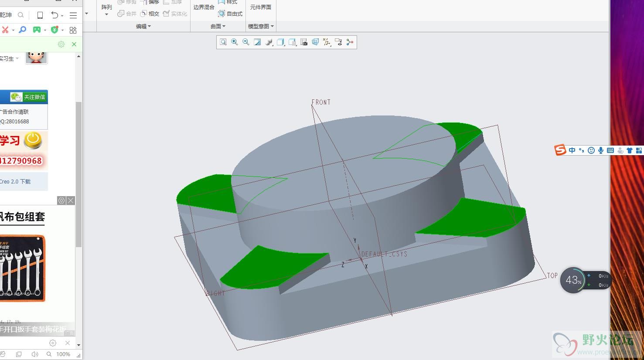
Task: Click the Refit view icon in graphics toolbar
Action: click(x=223, y=42)
